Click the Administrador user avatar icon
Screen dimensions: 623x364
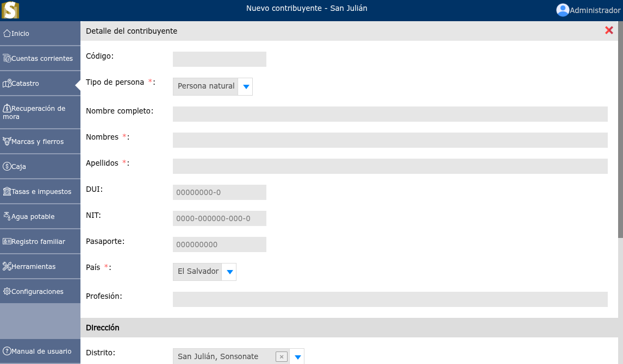[x=563, y=10]
